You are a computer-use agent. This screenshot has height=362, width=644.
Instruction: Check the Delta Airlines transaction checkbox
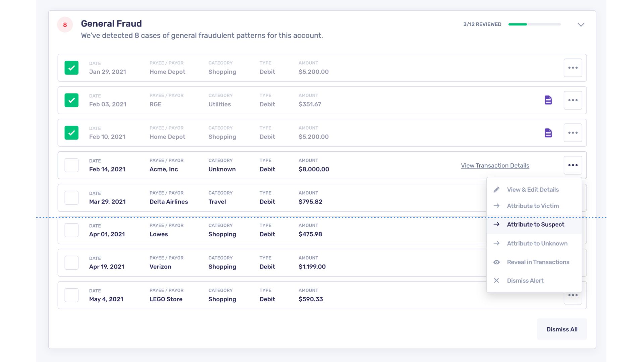pos(71,198)
